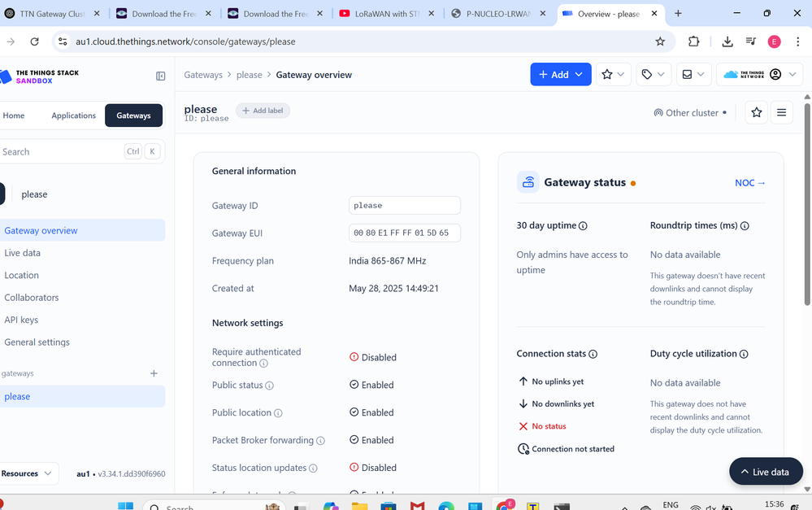Screen dimensions: 812x510
Task: Open the labels tag dropdown in header
Action: (x=653, y=75)
